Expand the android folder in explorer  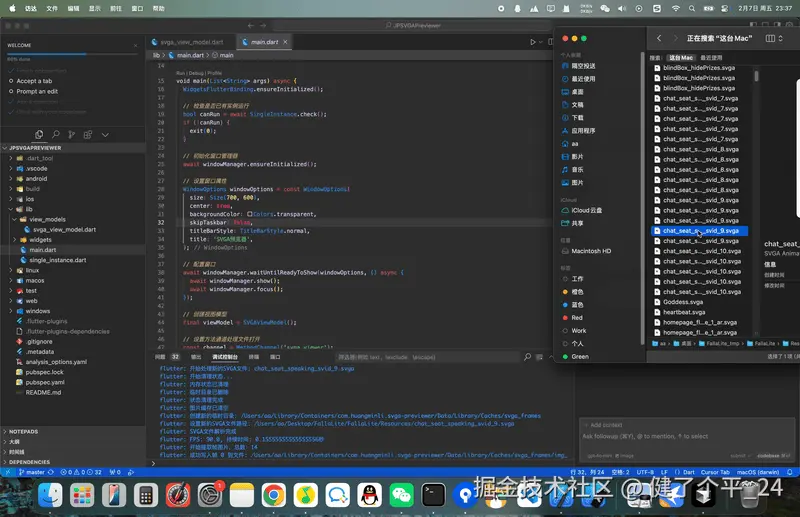37,179
